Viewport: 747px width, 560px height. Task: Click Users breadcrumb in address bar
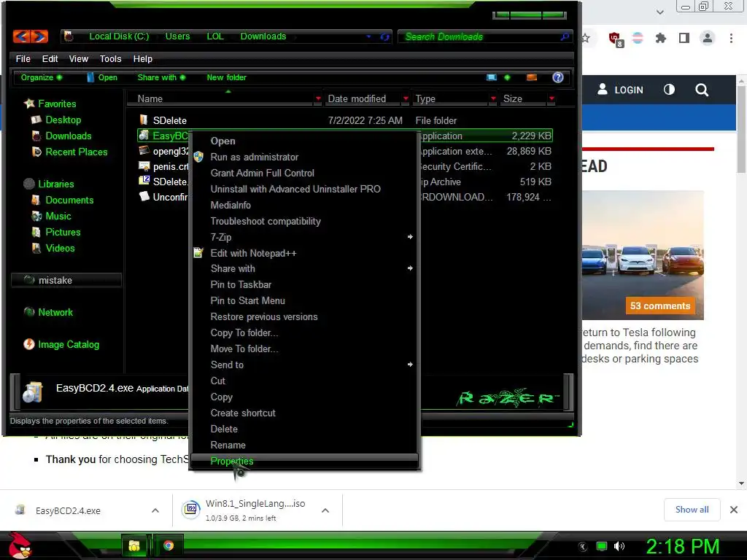177,36
